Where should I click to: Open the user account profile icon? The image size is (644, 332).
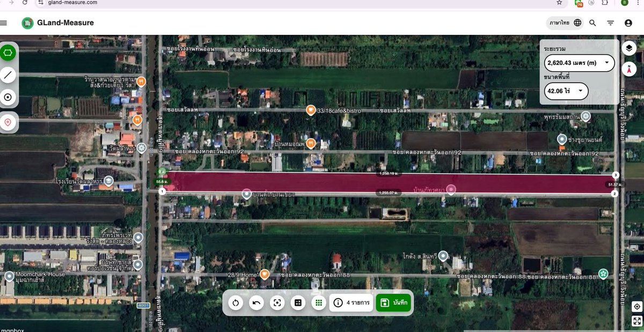(x=628, y=23)
